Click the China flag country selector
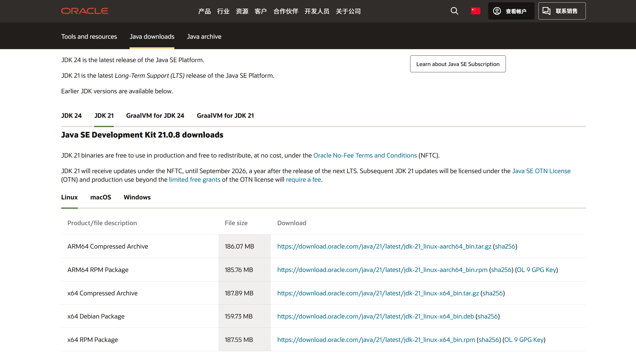Image resolution: width=636 pixels, height=364 pixels. coord(475,11)
